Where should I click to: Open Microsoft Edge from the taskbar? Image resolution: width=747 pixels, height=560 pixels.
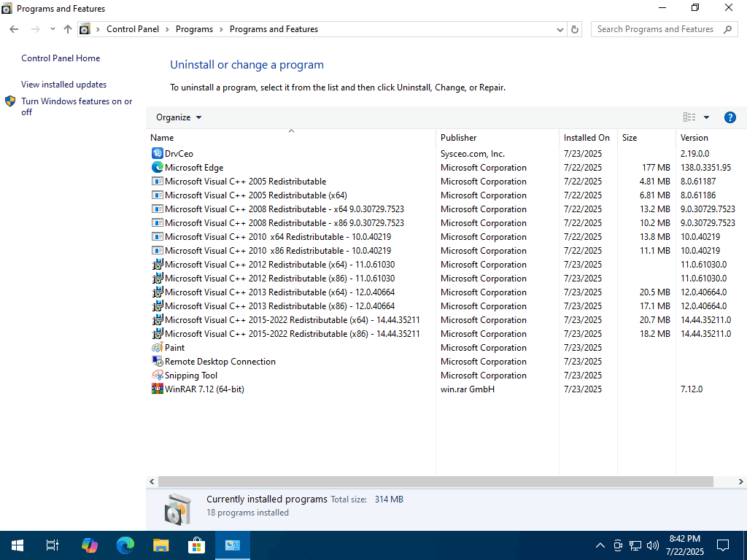tap(125, 545)
